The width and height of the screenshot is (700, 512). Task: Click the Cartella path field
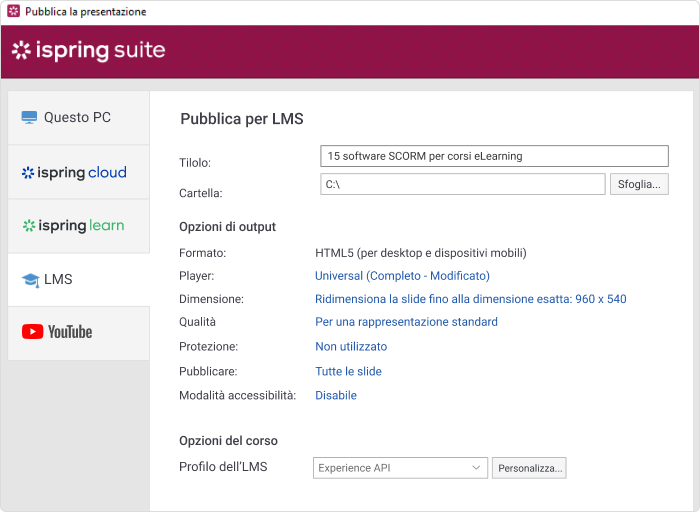pos(462,184)
